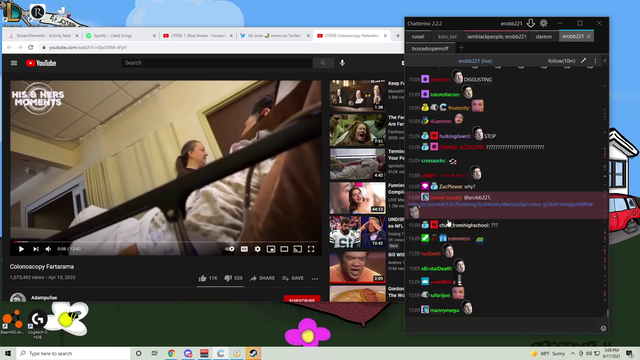Click the Chatterino chat input box
This screenshot has width=640, height=360.
coord(503,325)
